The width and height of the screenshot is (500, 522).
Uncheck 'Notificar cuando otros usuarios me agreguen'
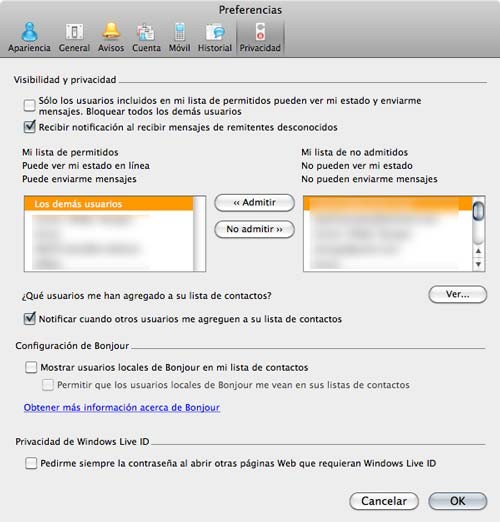click(x=30, y=319)
